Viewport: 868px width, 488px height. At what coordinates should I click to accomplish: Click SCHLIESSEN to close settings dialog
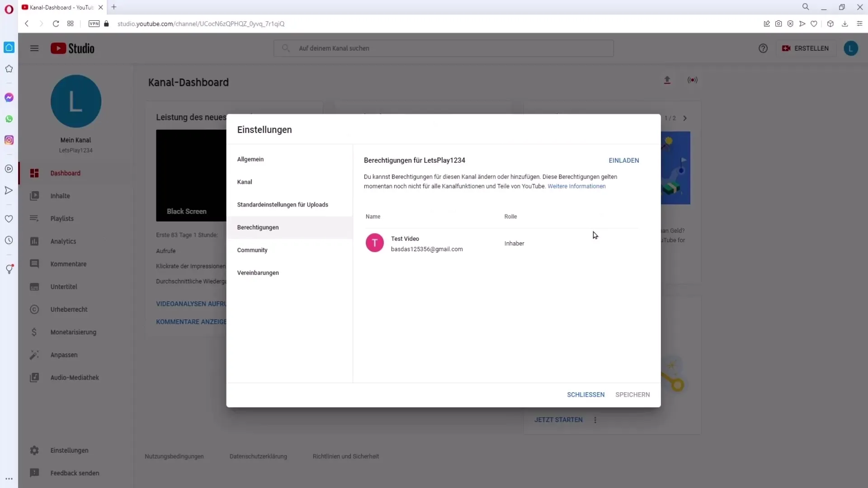click(586, 394)
